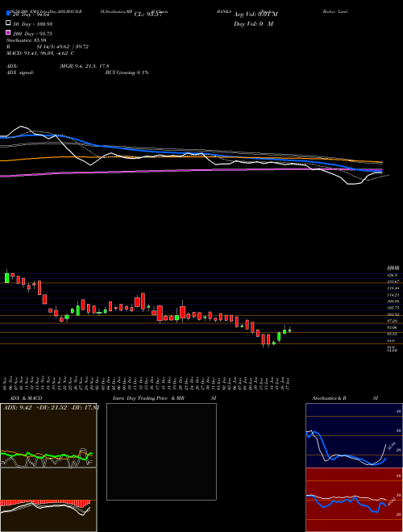This screenshot has height=532, width=403.
Task: Click the 'Stochastics & R' panel title
Action: [329, 398]
